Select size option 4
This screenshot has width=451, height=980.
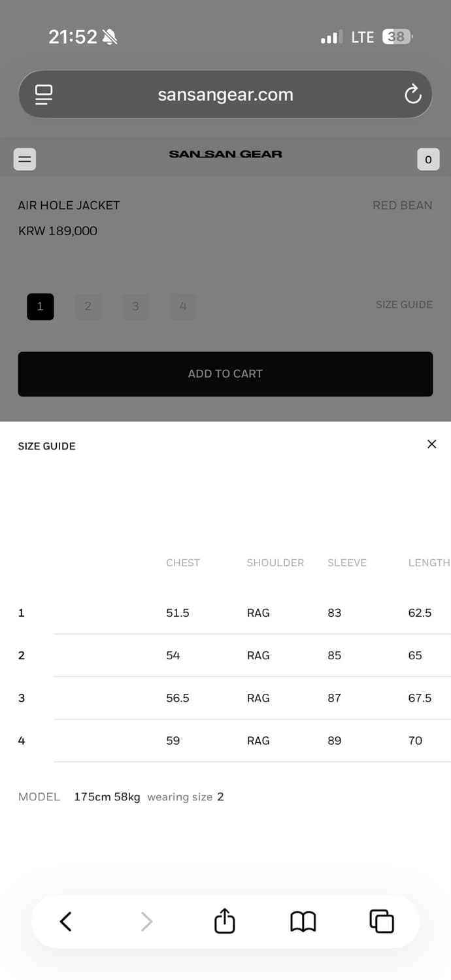click(183, 306)
